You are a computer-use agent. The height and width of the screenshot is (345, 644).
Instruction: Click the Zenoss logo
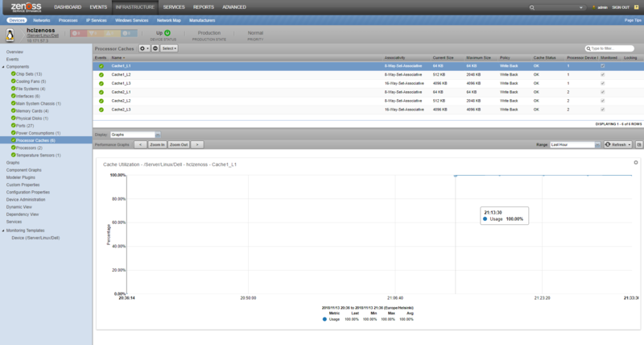pos(26,7)
